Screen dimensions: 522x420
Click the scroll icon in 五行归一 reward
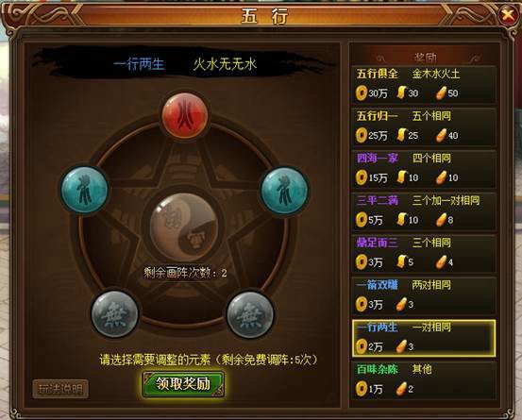[402, 135]
